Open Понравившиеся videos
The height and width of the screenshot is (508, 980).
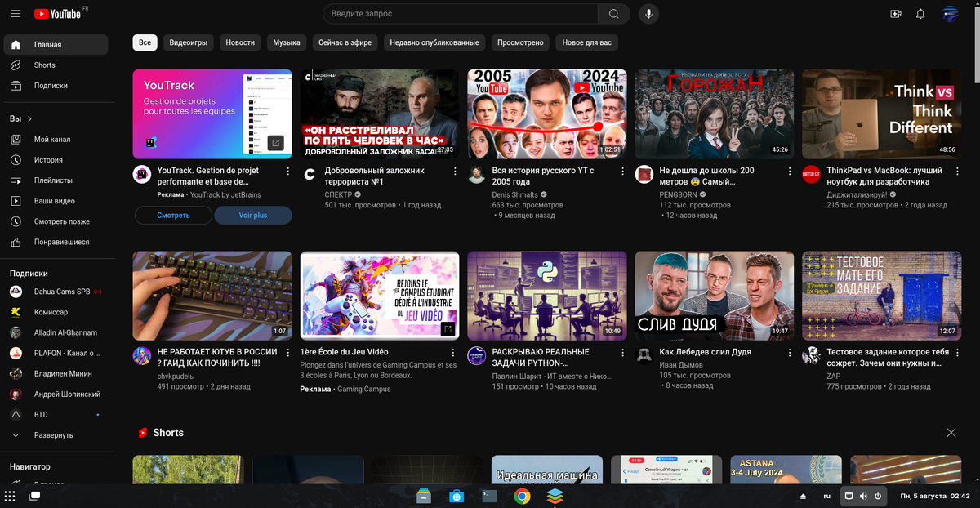pyautogui.click(x=56, y=243)
